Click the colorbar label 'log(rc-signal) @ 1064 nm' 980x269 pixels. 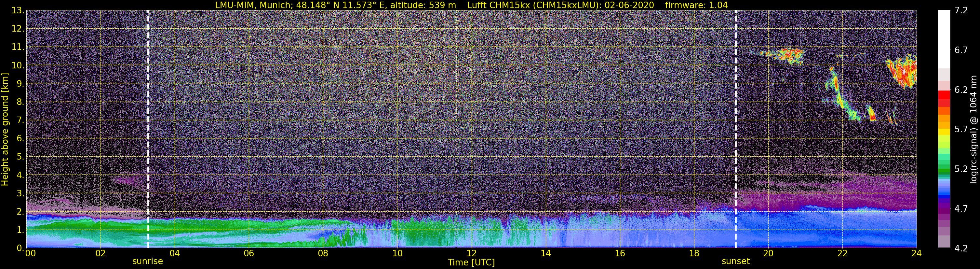click(x=973, y=129)
